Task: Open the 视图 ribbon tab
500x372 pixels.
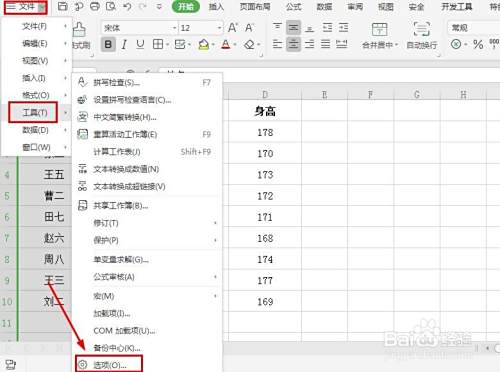Action: click(x=386, y=7)
